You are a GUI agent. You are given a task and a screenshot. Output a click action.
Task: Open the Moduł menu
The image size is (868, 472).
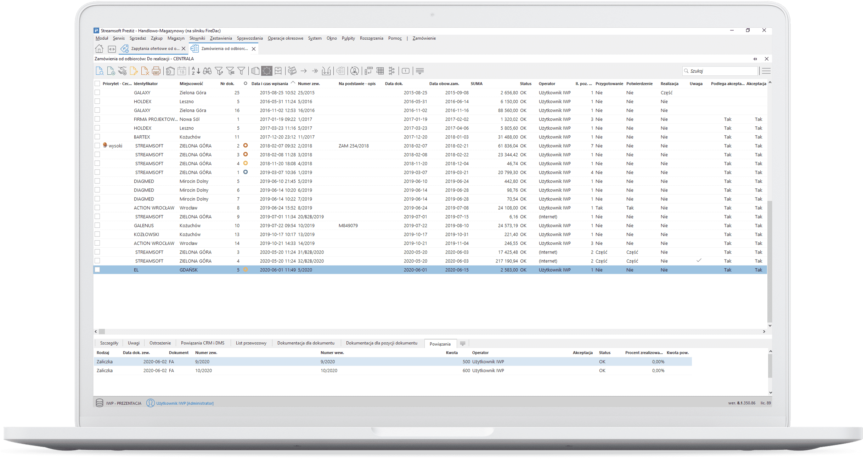[102, 38]
